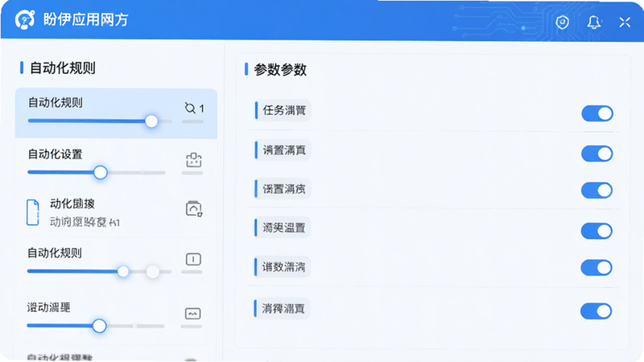Click the 自动化规则 sidebar heading
This screenshot has height=362, width=644.
pos(63,68)
